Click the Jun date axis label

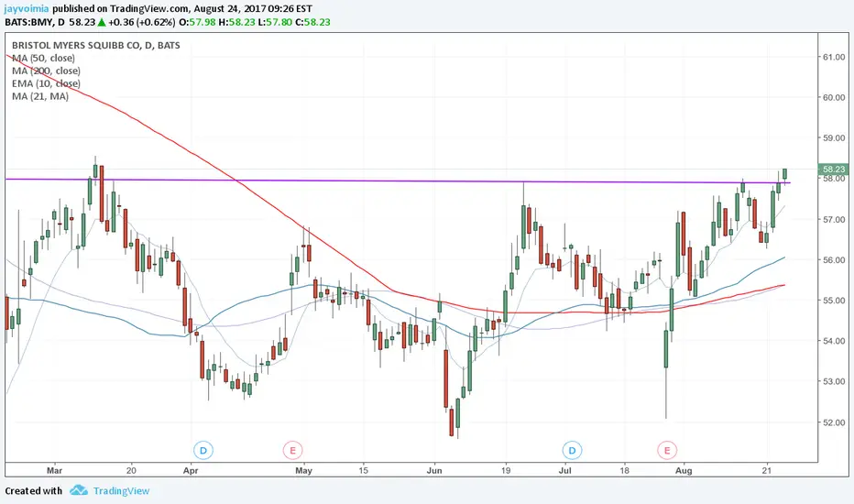(434, 470)
